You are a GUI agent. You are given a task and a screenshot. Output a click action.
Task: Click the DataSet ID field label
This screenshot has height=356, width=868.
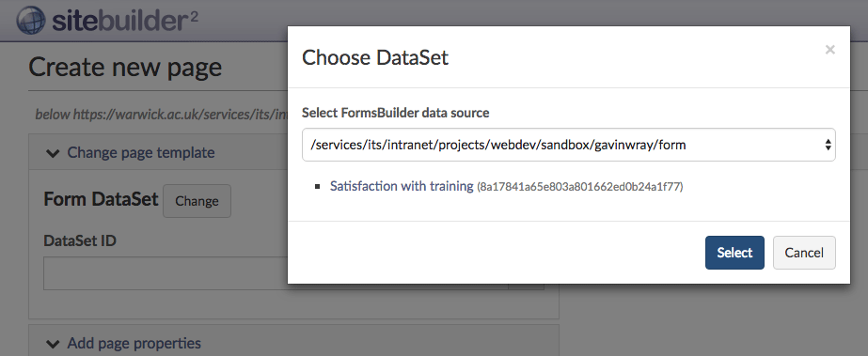(80, 240)
